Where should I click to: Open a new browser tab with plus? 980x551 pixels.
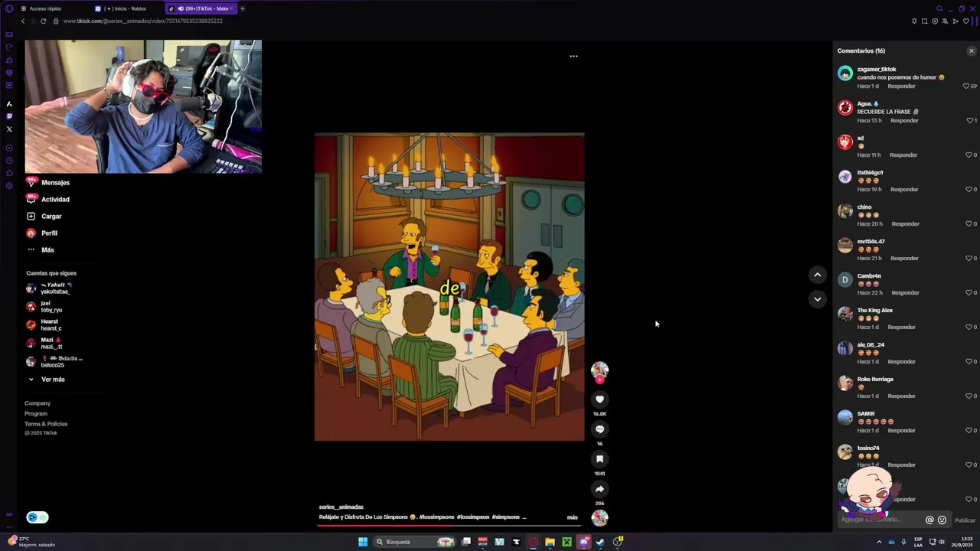coord(242,8)
